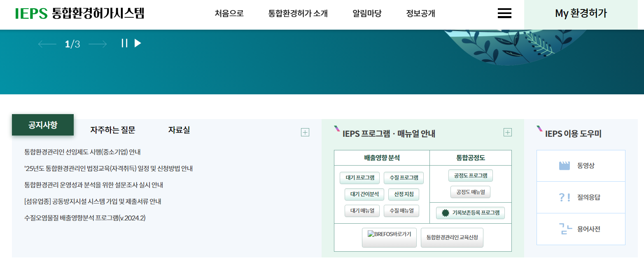Go back using the previous slide arrow
Screen dimensions: 644x262
[47, 43]
